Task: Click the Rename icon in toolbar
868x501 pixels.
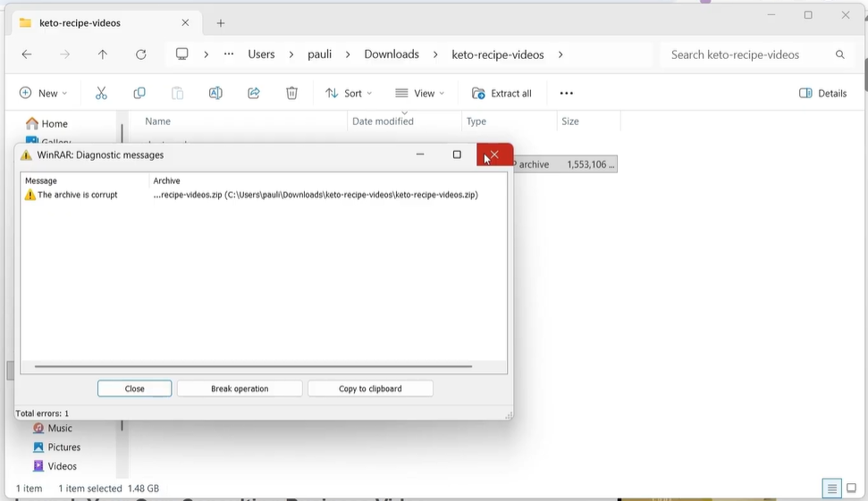Action: [215, 93]
